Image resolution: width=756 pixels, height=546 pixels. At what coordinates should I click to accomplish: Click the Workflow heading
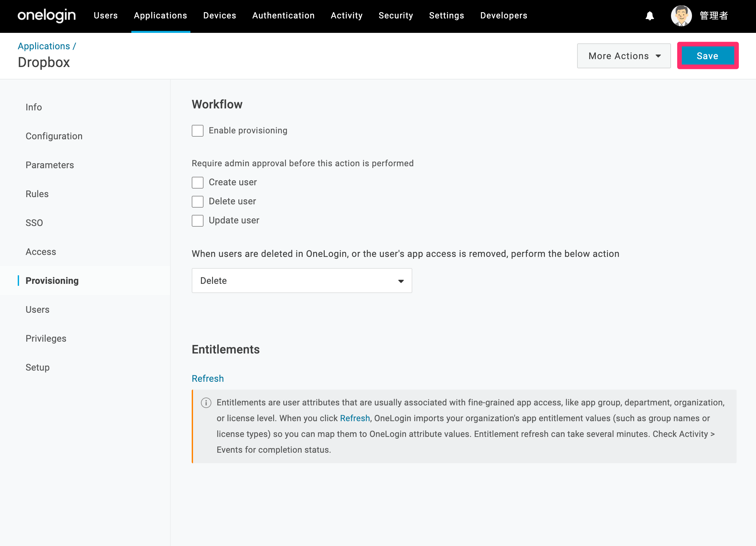click(x=217, y=104)
